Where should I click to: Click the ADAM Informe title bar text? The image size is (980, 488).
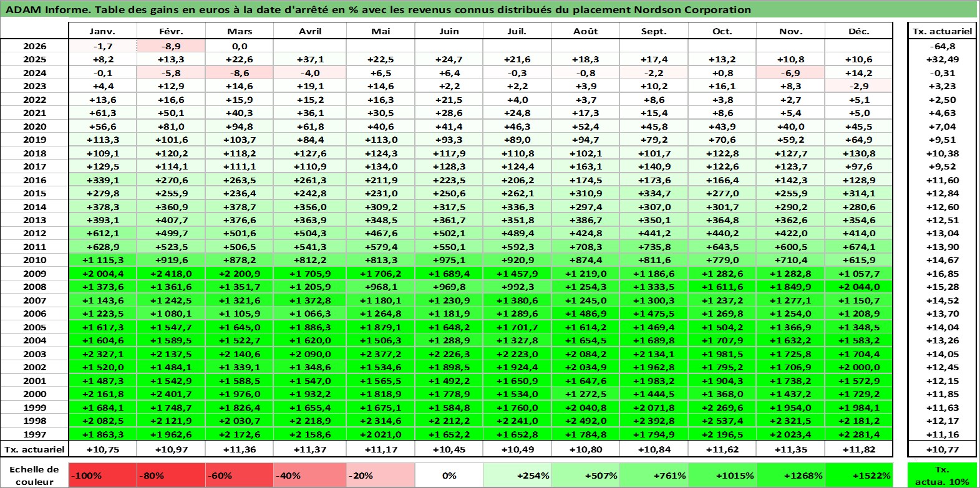(x=378, y=9)
